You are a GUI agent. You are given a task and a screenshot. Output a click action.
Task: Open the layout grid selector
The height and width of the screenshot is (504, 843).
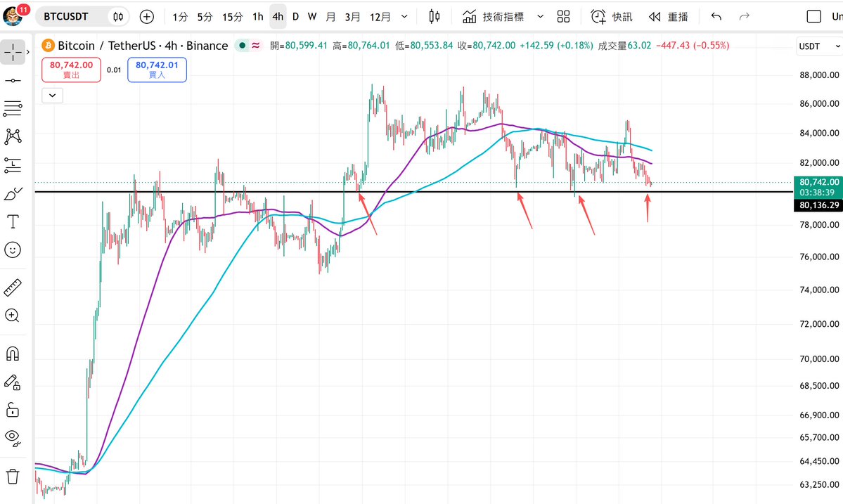(563, 17)
